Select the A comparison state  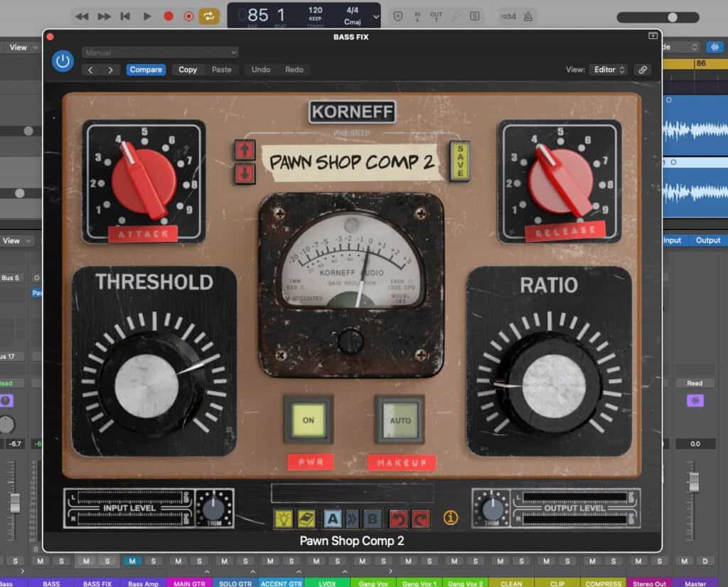pyautogui.click(x=333, y=518)
